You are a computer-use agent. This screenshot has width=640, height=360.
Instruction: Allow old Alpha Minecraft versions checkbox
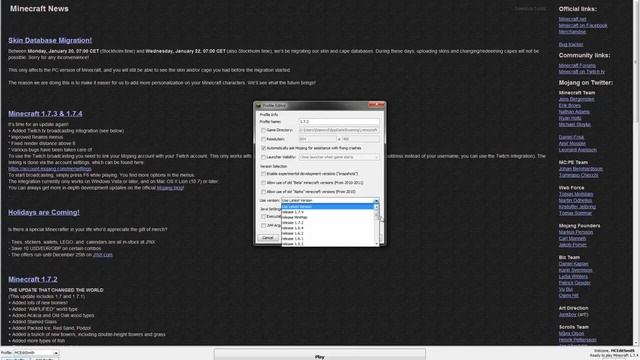click(263, 192)
